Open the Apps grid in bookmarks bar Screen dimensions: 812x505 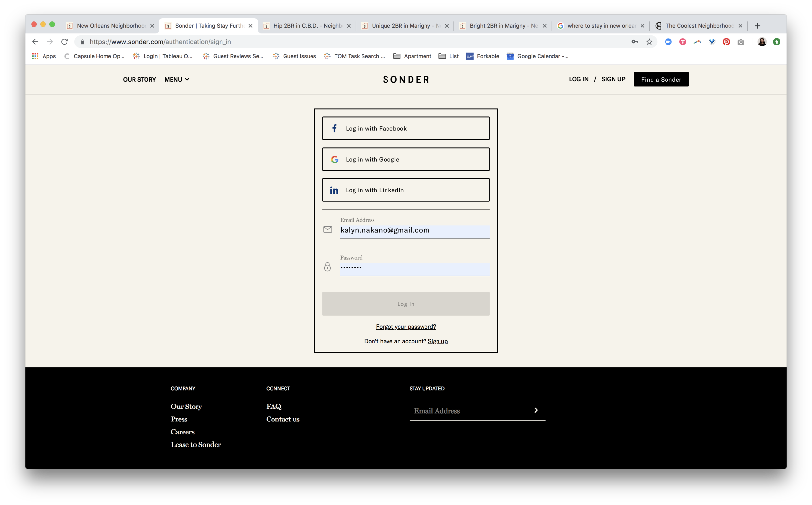pos(44,56)
